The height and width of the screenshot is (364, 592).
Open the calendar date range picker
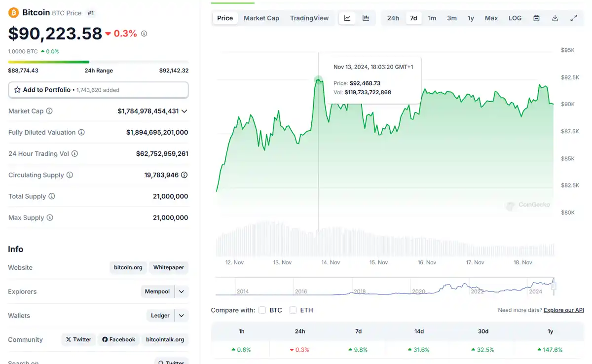point(536,18)
